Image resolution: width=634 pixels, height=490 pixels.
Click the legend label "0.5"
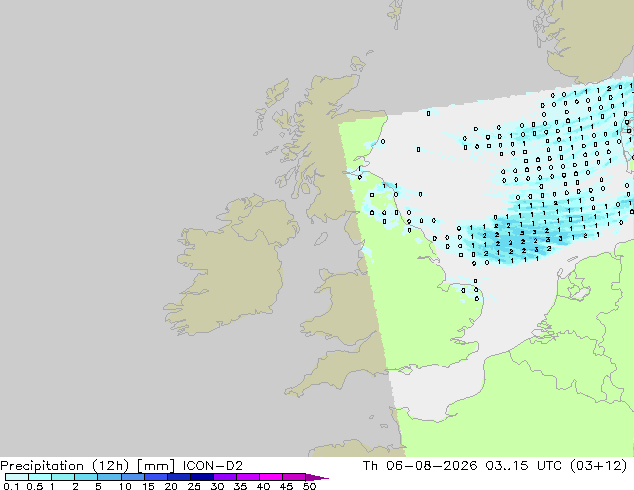pyautogui.click(x=34, y=486)
